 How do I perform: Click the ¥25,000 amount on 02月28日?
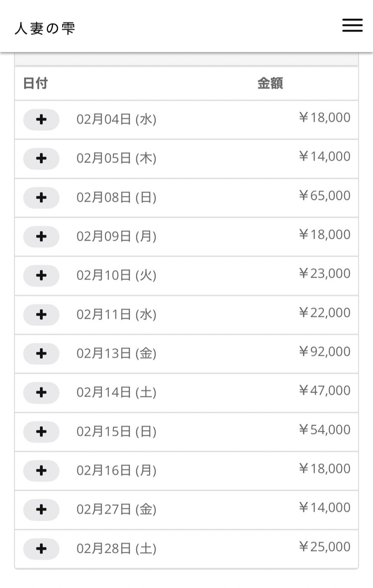pyautogui.click(x=324, y=547)
